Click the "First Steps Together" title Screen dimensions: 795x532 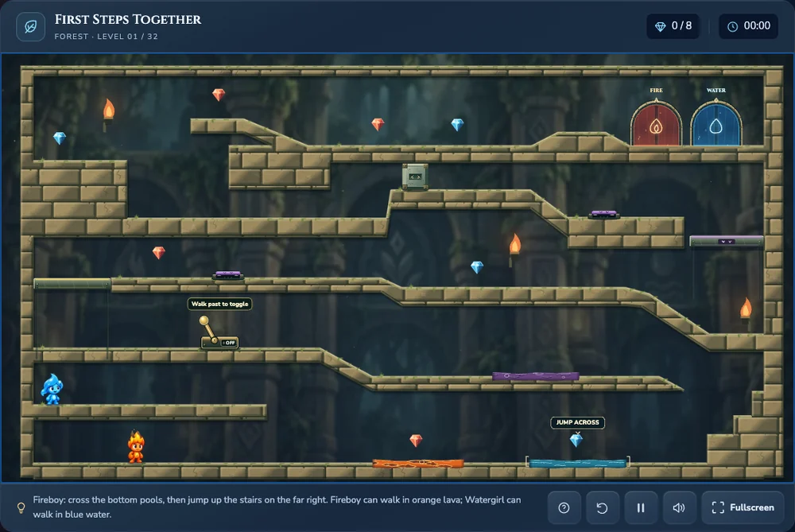tap(128, 19)
